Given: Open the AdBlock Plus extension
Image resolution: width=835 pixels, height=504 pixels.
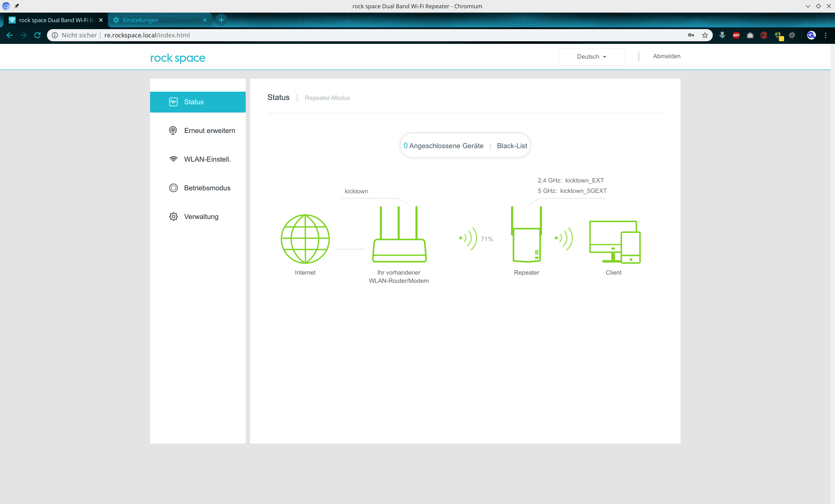Looking at the screenshot, I should click(736, 35).
